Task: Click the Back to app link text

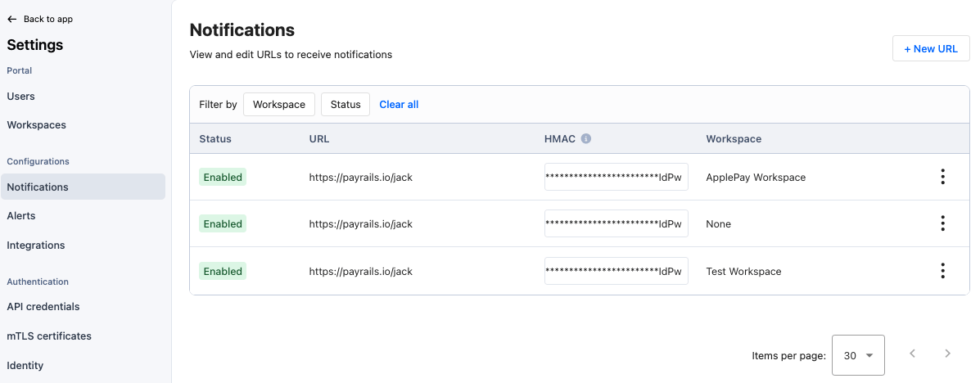Action: pyautogui.click(x=48, y=20)
